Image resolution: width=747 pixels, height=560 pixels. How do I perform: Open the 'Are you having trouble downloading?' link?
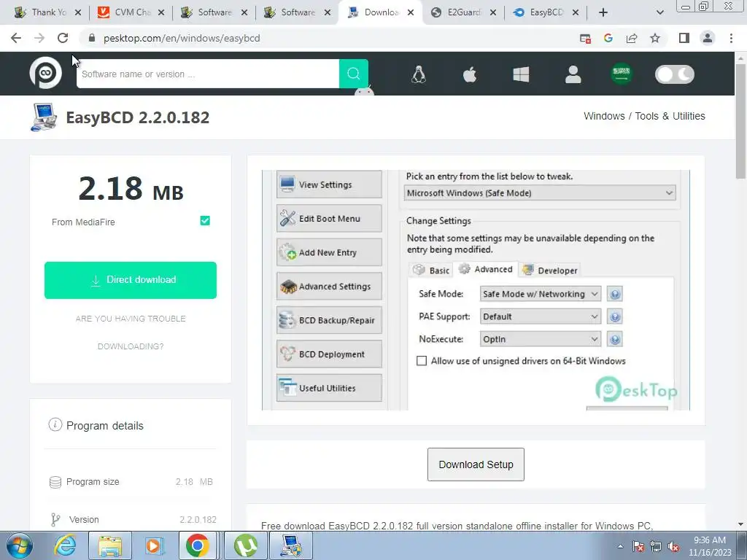(131, 332)
